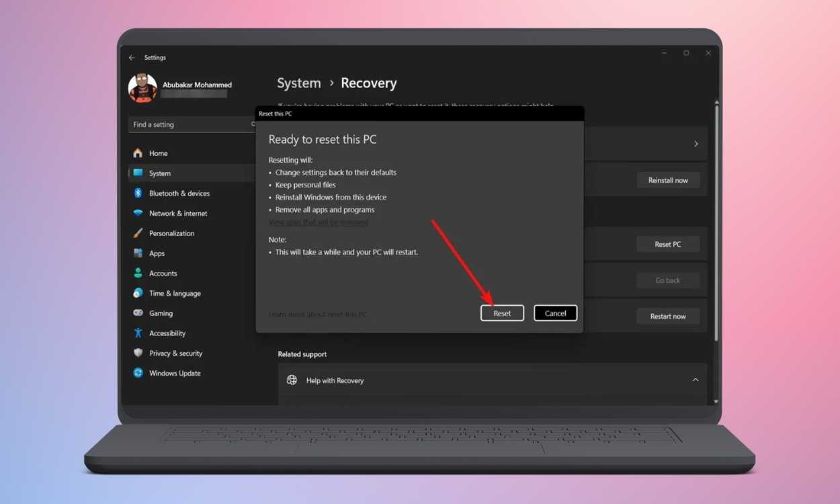This screenshot has width=840, height=504.
Task: Click the Reinstall now button
Action: [668, 180]
